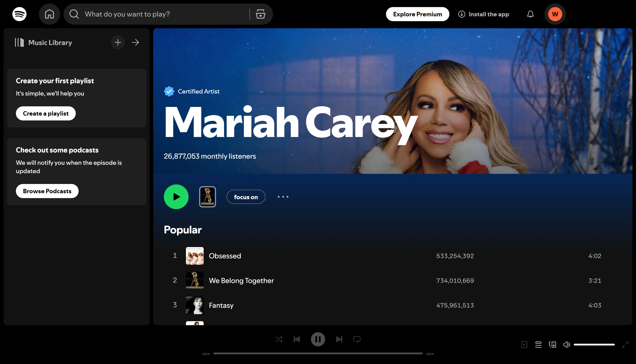
Task: Expand Music Library with arrow
Action: [136, 43]
